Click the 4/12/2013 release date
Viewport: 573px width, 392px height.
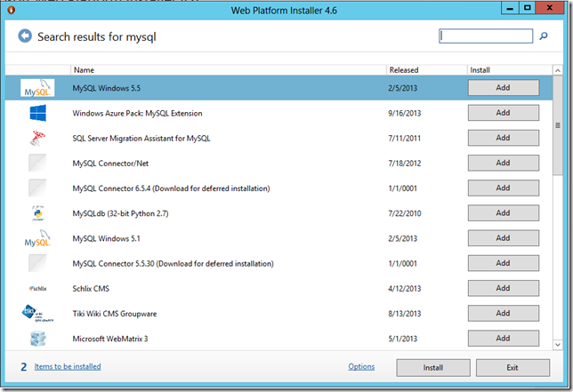(405, 289)
